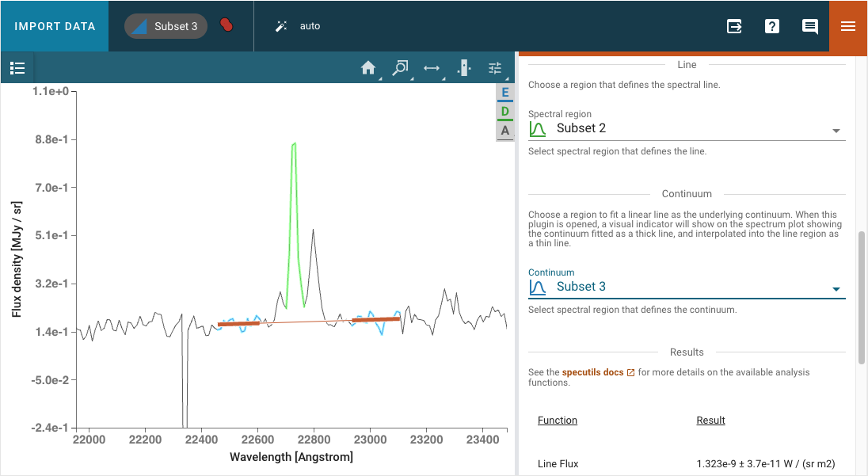868x476 pixels.
Task: Click the export/save icon in the header
Action: coord(734,26)
